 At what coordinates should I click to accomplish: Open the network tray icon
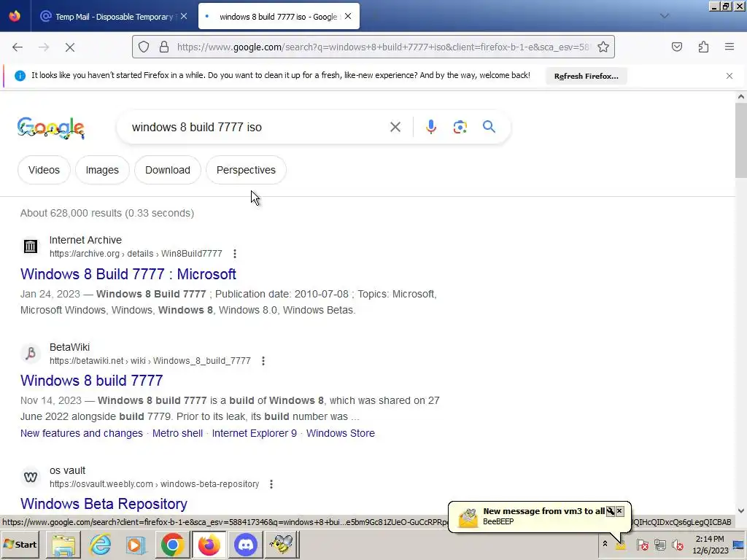(659, 544)
